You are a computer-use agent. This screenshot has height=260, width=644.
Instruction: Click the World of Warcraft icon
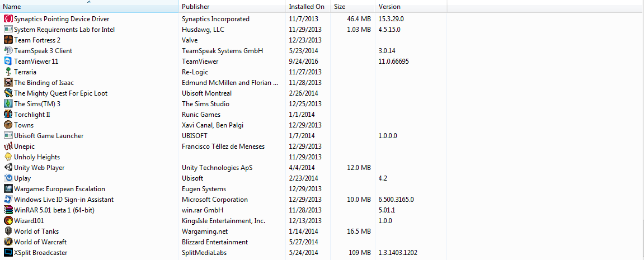click(x=8, y=242)
